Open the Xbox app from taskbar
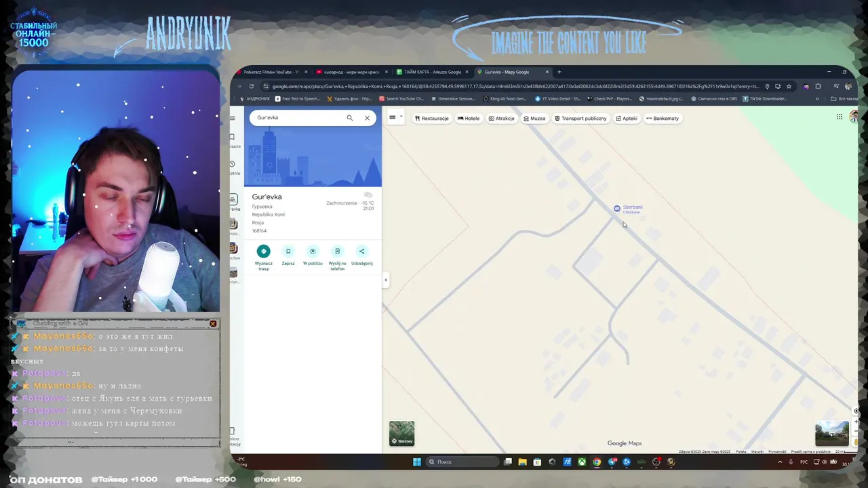This screenshot has height=488, width=868. tap(582, 462)
